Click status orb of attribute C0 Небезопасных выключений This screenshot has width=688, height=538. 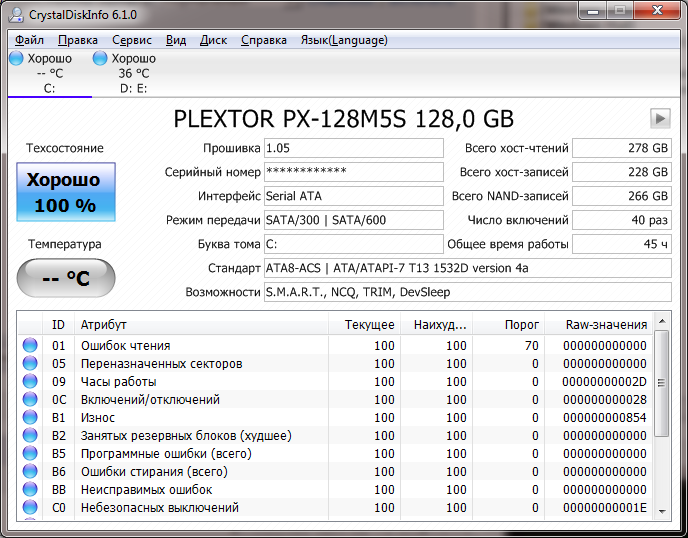tap(30, 507)
